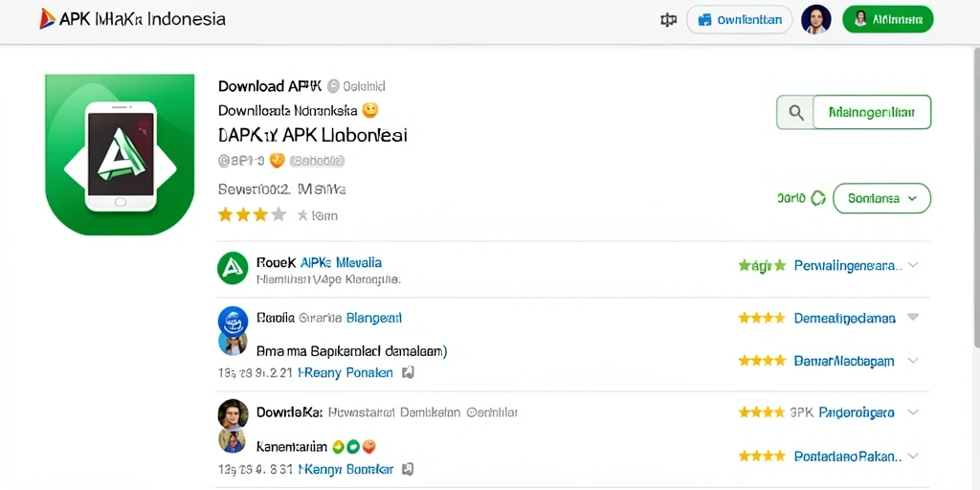Expand the chevron on the '3PK' row
This screenshot has height=490, width=980.
(913, 412)
